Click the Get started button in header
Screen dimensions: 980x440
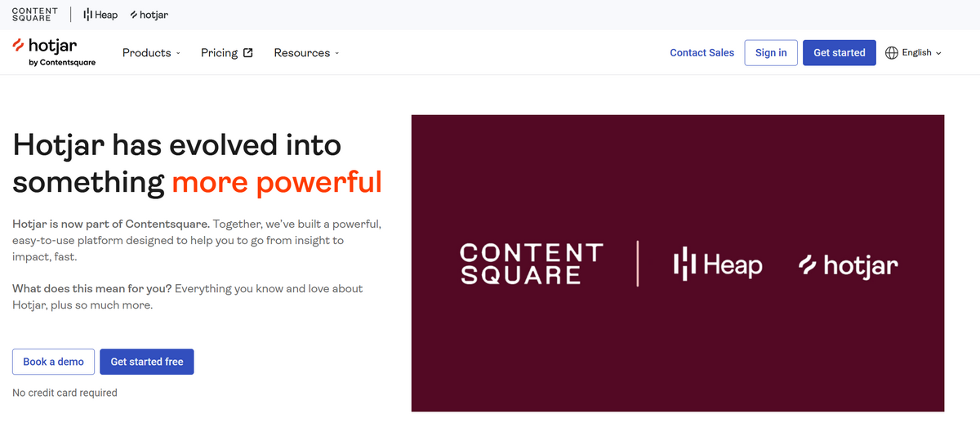pos(840,53)
